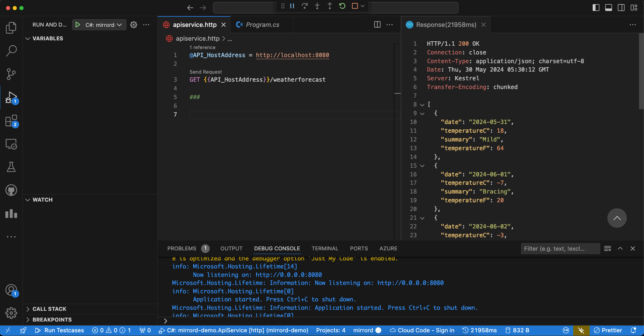644x336 pixels.
Task: Fold the JSON object at line 15
Action: pyautogui.click(x=422, y=166)
